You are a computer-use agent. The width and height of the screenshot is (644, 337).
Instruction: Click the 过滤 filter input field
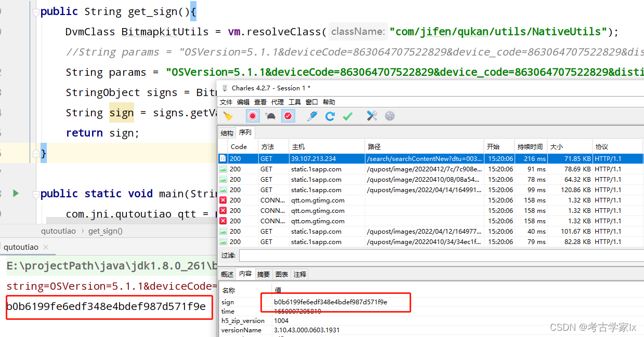[441, 255]
